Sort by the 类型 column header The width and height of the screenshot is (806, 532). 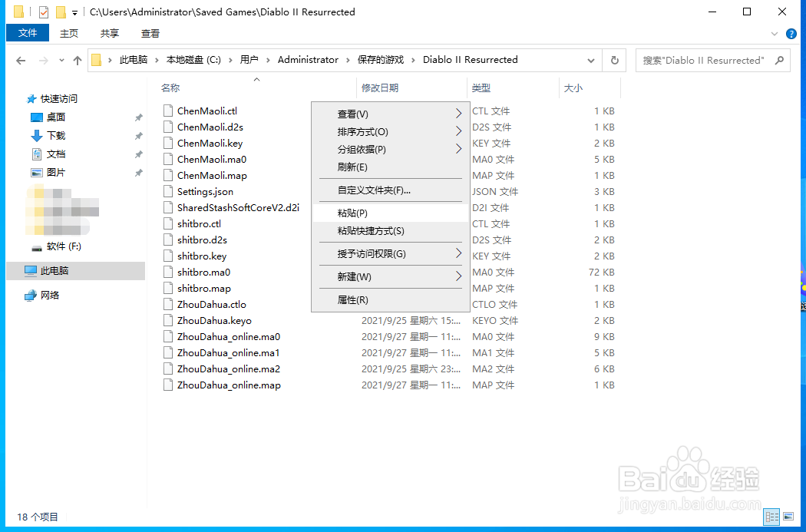(481, 88)
